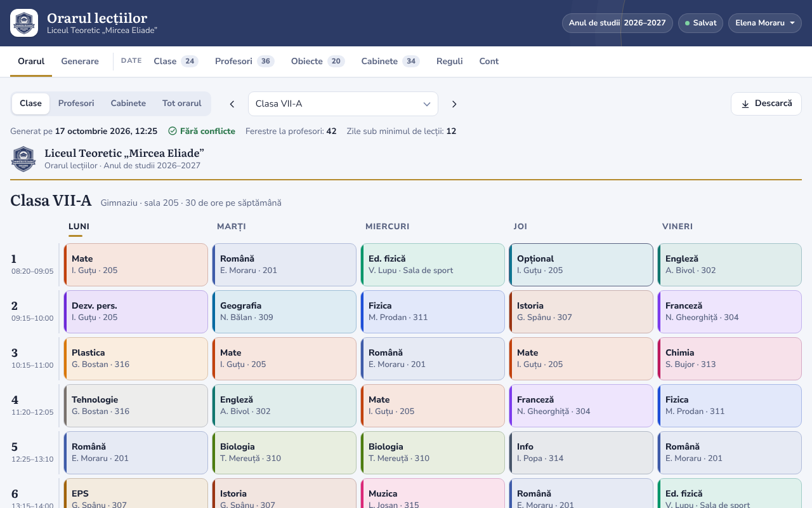The height and width of the screenshot is (508, 812).
Task: Switch view toggle to Cabinete
Action: (128, 104)
